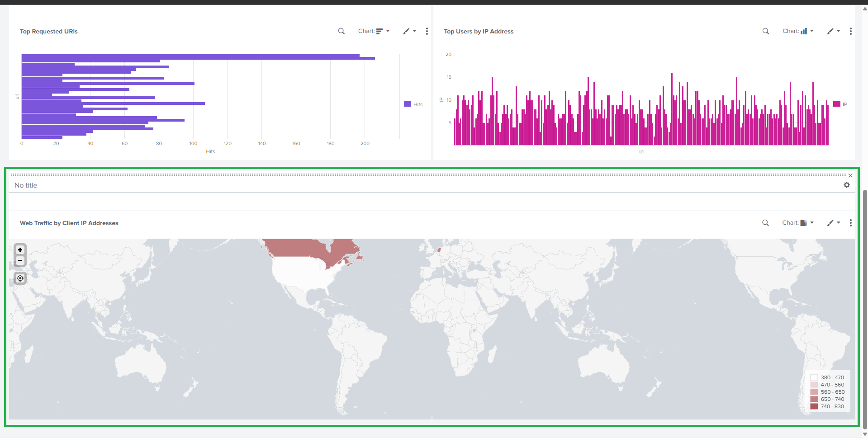Click the Web Traffic by Client IP Addresses title
The width and height of the screenshot is (868, 438).
pos(69,223)
